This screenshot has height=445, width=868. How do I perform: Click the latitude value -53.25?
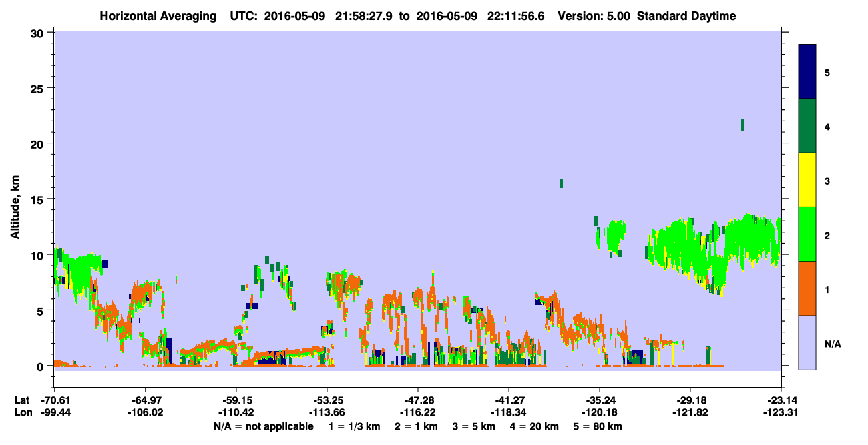click(x=327, y=400)
